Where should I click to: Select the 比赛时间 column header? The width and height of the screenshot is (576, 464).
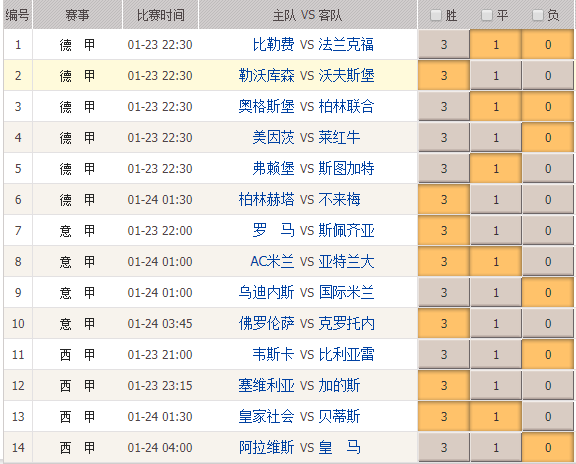tap(161, 15)
